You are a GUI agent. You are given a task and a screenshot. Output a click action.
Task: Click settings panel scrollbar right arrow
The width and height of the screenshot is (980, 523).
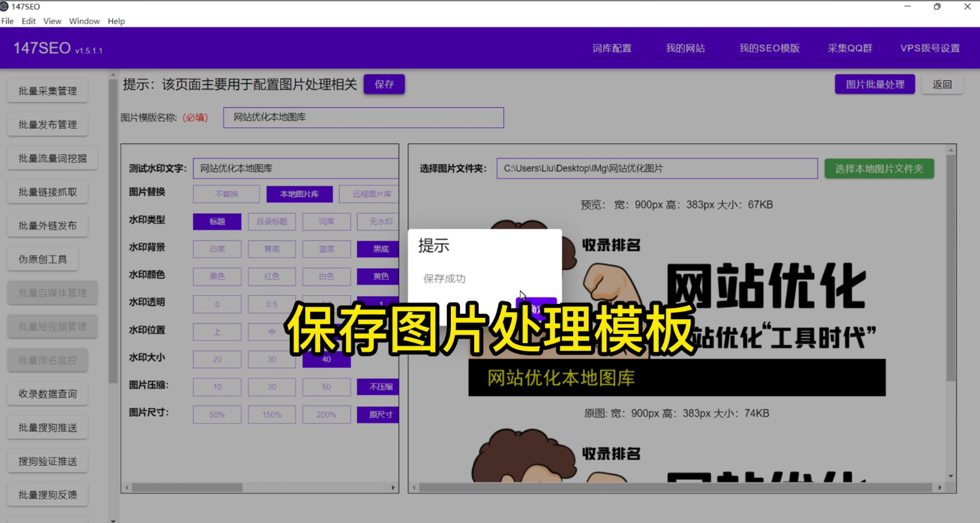point(393,488)
